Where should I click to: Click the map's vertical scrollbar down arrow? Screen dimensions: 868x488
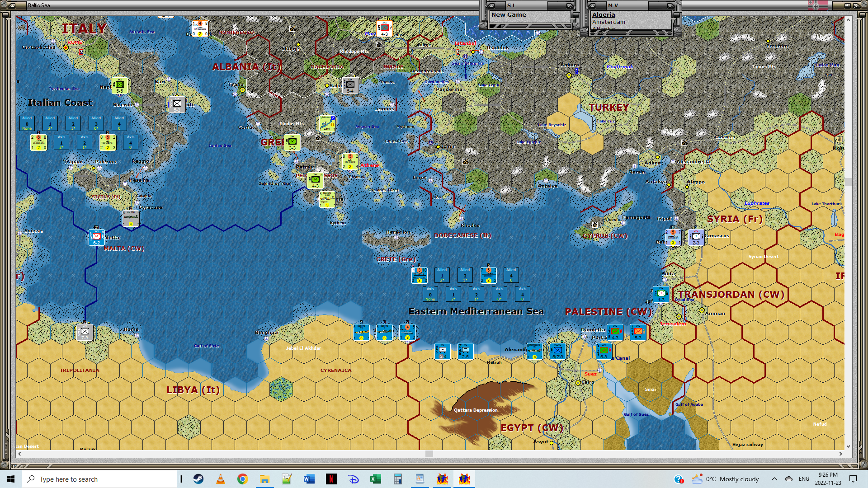pos(848,446)
